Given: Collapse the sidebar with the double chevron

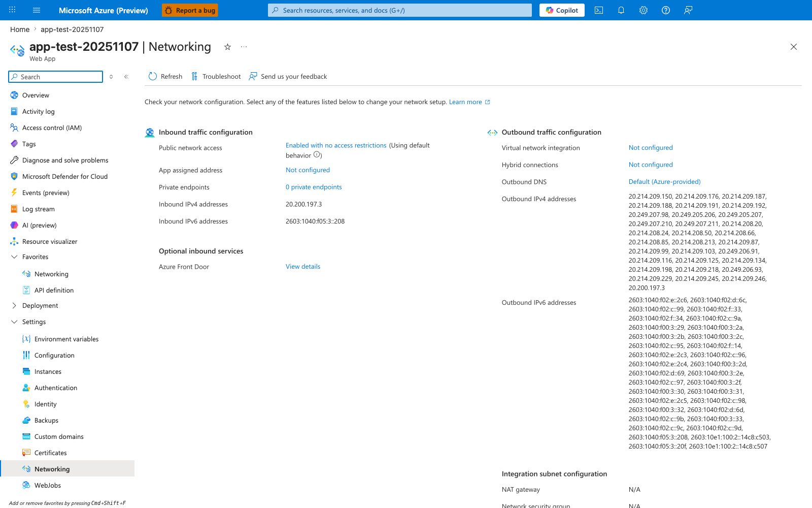Looking at the screenshot, I should coord(126,77).
